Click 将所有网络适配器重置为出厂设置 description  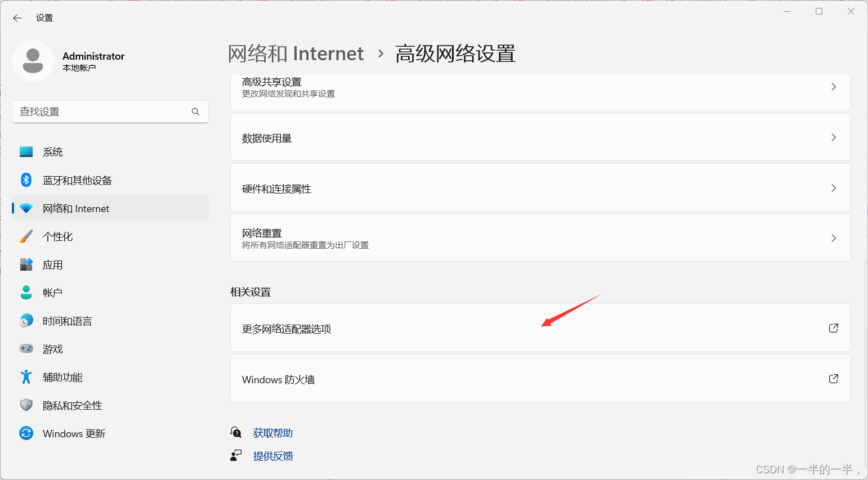(306, 245)
